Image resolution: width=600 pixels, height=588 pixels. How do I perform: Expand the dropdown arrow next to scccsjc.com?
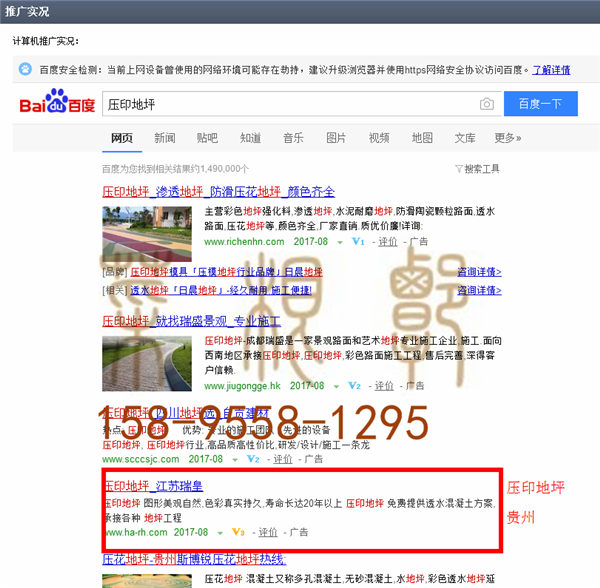(235, 459)
